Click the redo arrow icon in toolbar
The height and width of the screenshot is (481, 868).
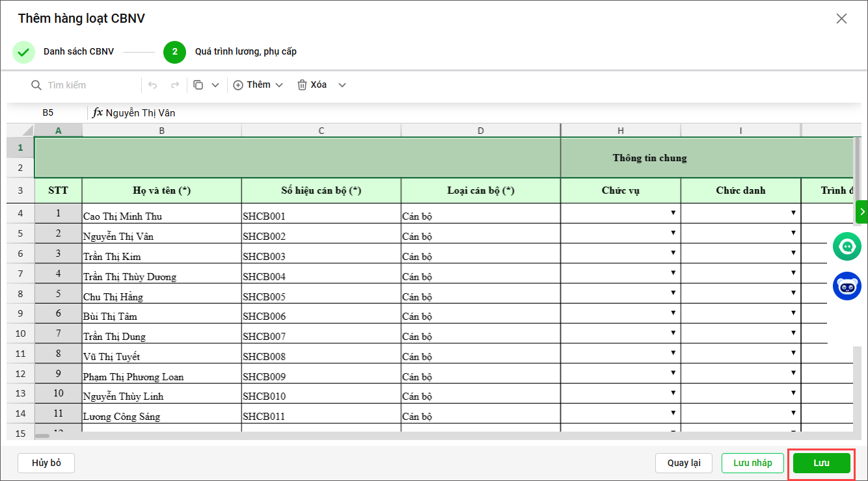pos(174,85)
